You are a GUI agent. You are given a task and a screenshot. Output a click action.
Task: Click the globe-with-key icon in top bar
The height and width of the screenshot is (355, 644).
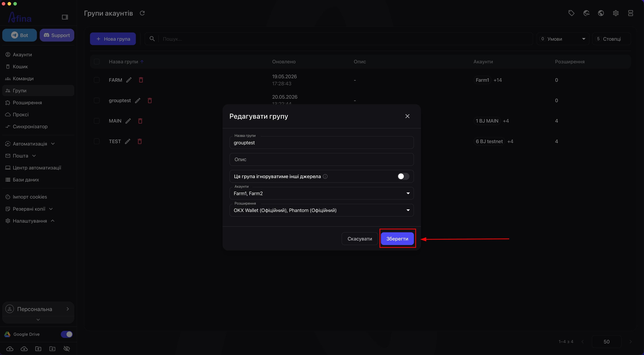click(x=586, y=13)
